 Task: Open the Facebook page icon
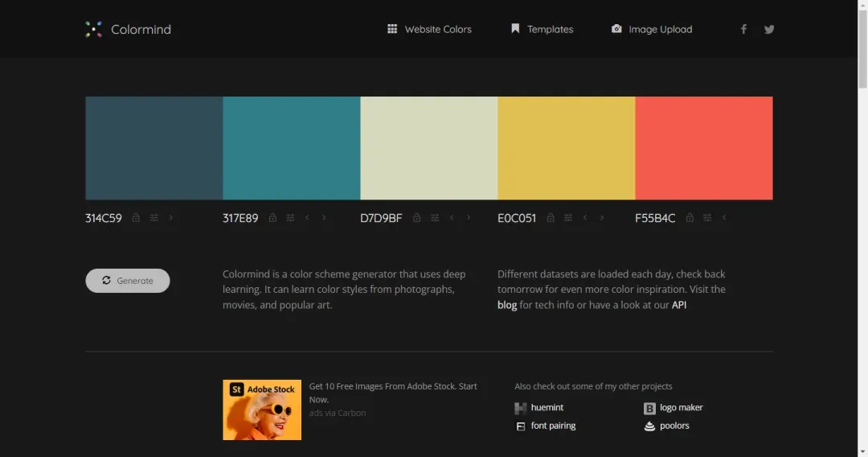tap(743, 29)
